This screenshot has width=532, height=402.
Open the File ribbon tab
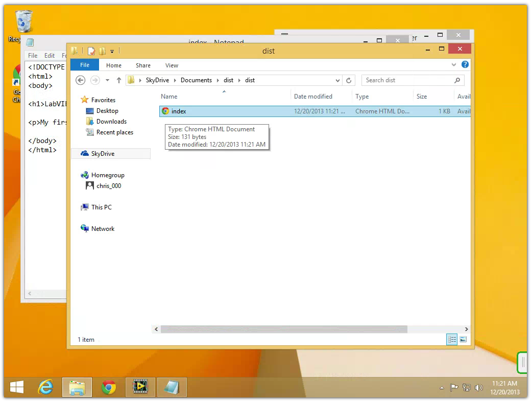[85, 65]
